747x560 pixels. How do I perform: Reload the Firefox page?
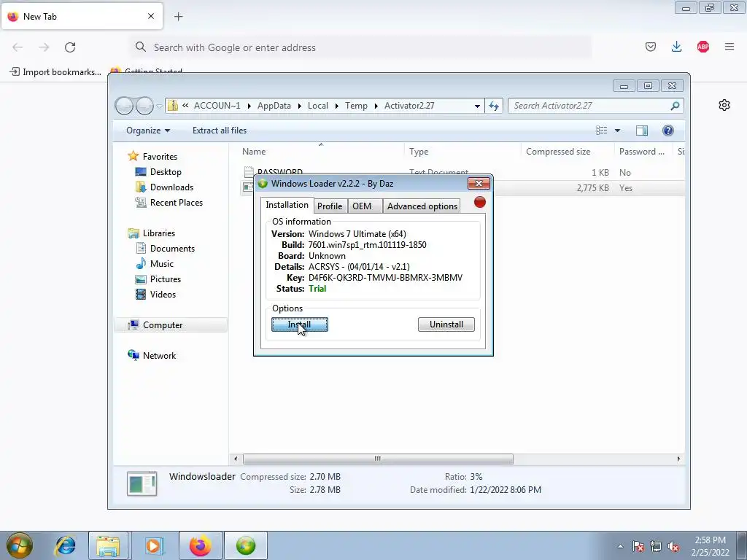[x=70, y=47]
